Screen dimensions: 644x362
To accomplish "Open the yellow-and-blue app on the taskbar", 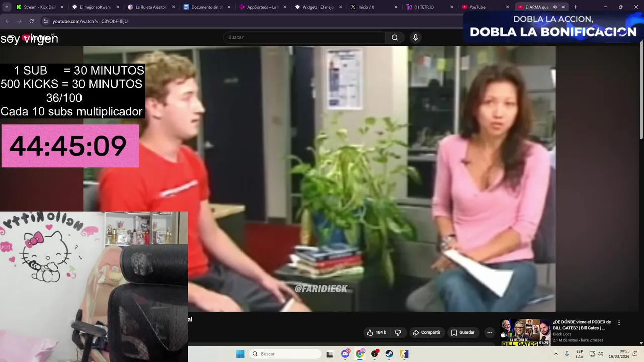I will 404,354.
